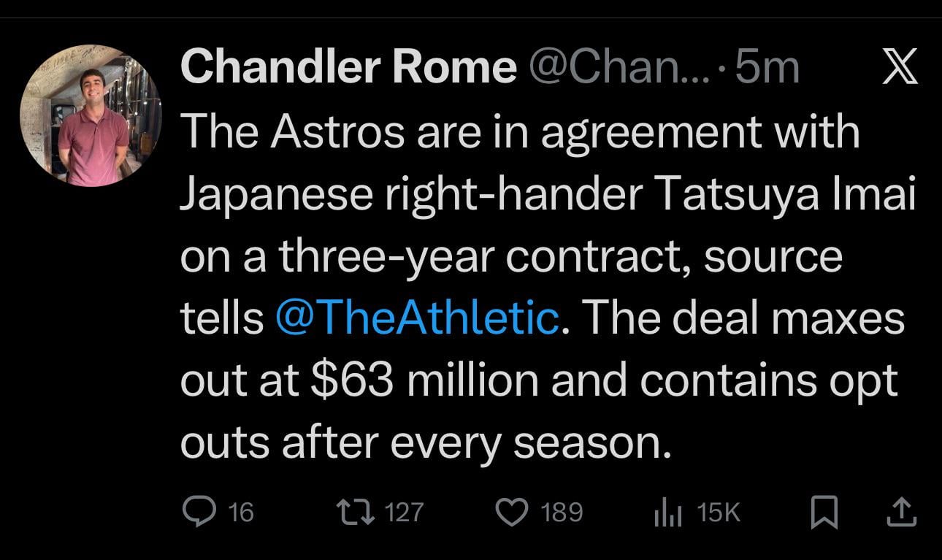The width and height of the screenshot is (942, 560).
Task: Open the 189 likes count
Action: tap(562, 512)
